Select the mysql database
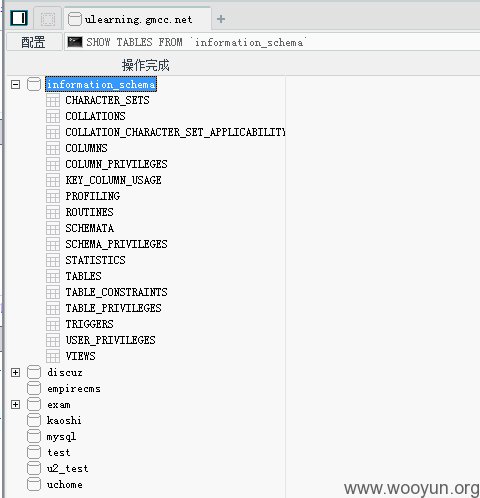The width and height of the screenshot is (480, 498). [x=61, y=437]
